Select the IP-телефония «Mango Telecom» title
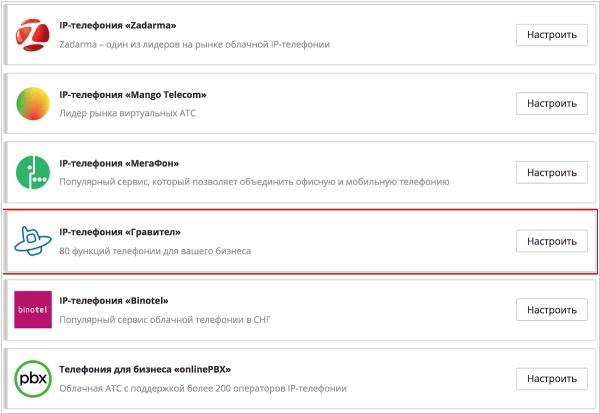The width and height of the screenshot is (600, 414). coord(133,95)
